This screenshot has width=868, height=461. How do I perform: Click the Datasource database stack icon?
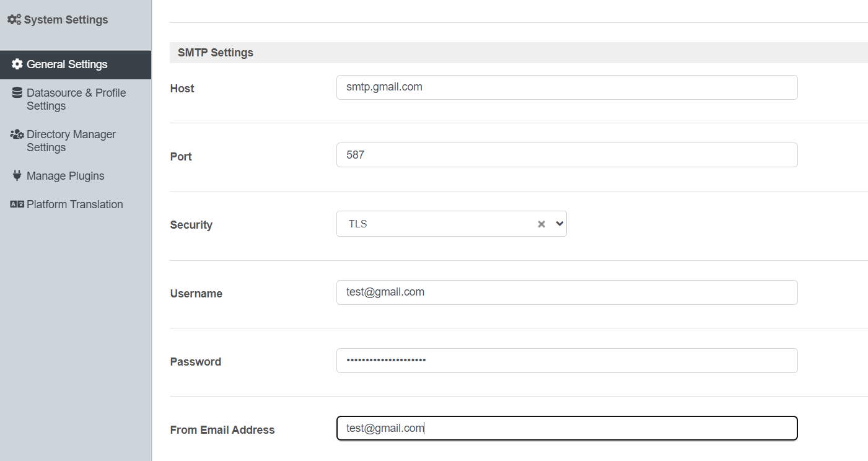coord(17,93)
